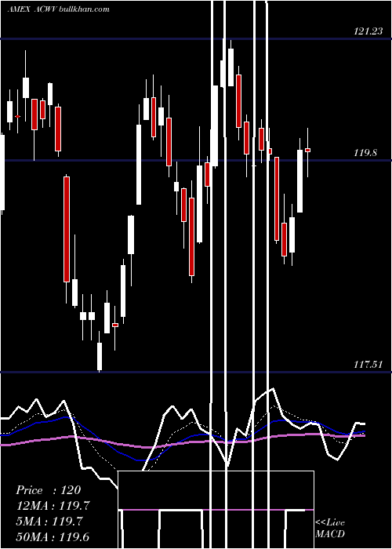Click the 50MA : 119.6 value
Viewport: 392px width, 549px height.
pyautogui.click(x=53, y=537)
